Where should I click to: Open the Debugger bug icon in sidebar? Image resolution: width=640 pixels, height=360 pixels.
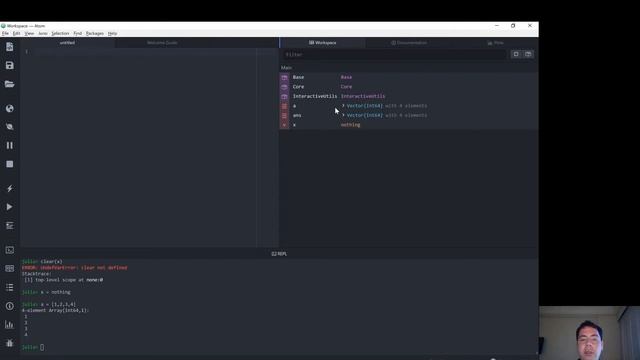(9, 343)
